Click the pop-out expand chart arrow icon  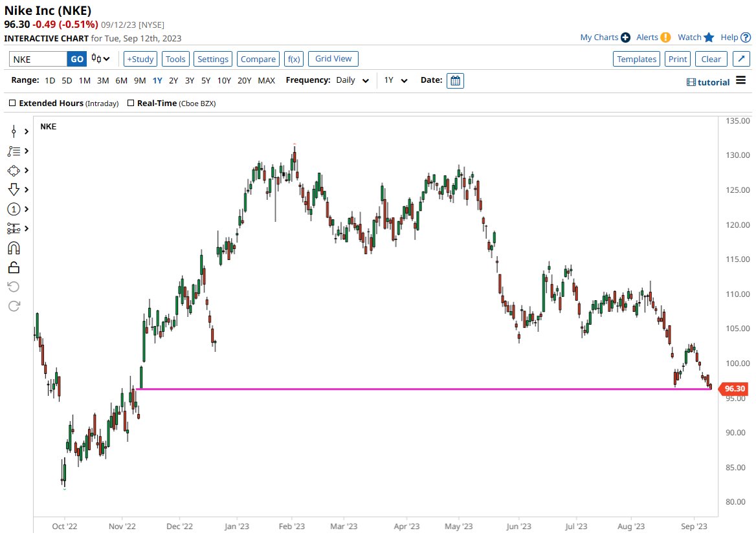click(x=741, y=59)
